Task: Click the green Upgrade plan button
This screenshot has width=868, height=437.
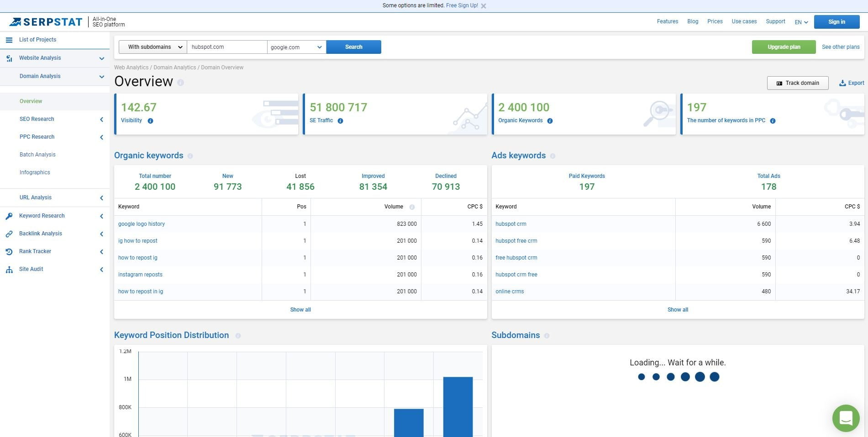Action: (x=784, y=47)
